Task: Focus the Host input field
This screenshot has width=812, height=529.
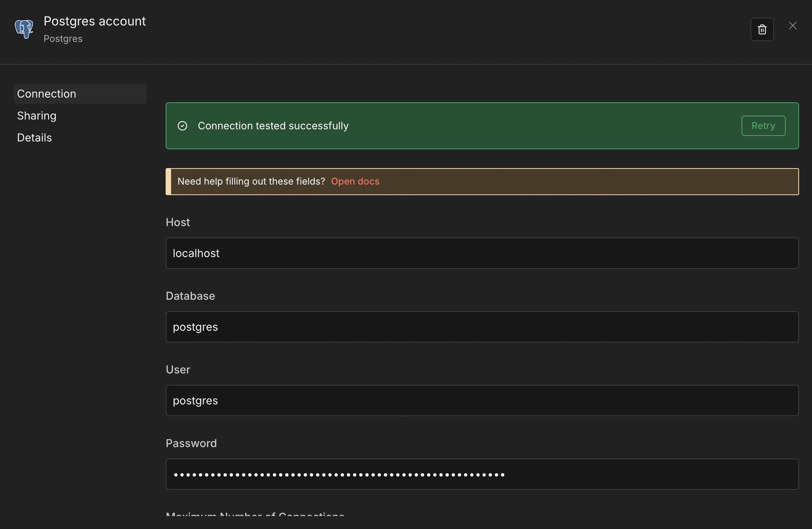Action: pyautogui.click(x=482, y=253)
